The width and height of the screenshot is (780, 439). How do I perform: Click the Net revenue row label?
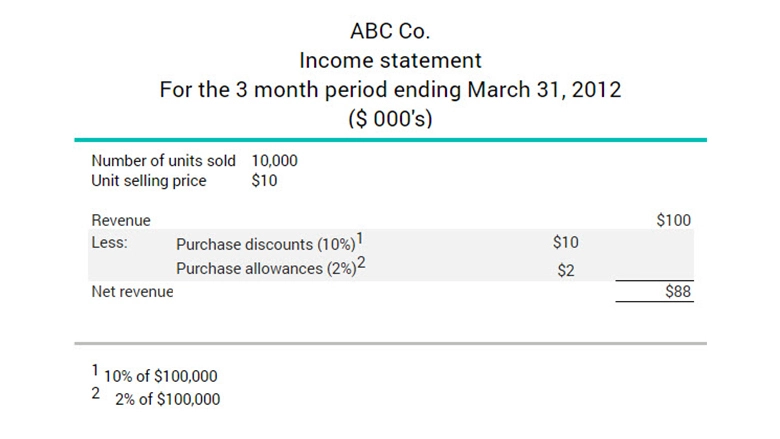[x=132, y=292]
